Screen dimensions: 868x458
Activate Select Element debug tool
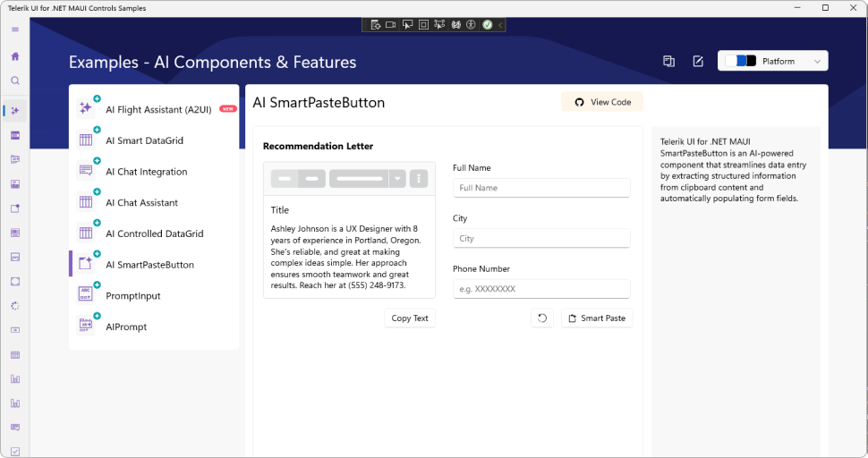tap(407, 25)
